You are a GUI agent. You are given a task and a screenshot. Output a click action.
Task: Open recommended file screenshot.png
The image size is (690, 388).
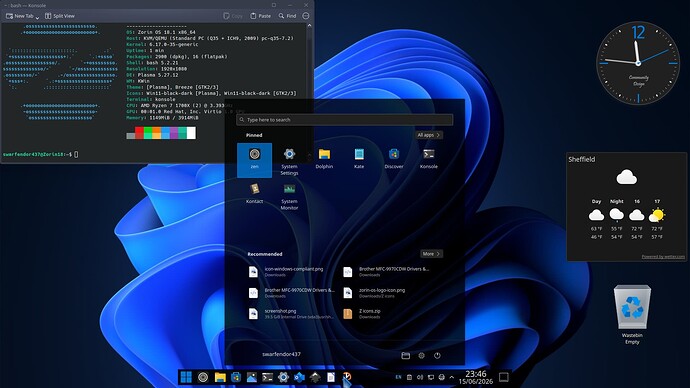pyautogui.click(x=291, y=314)
